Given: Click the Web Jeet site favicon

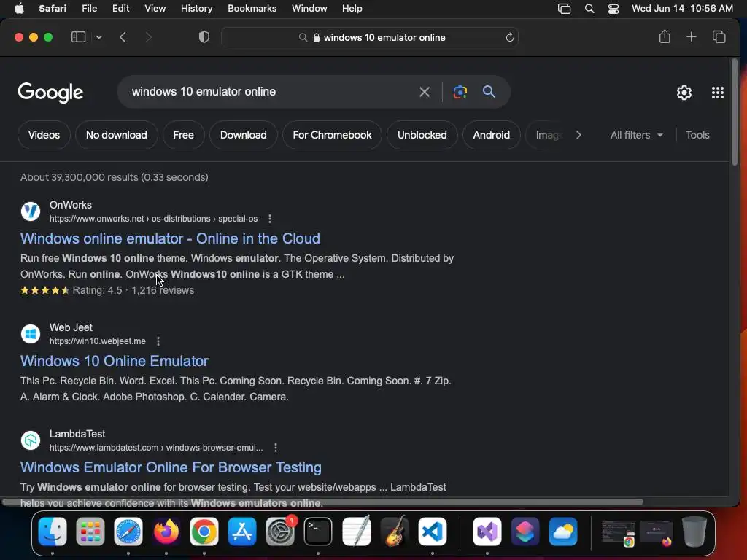Looking at the screenshot, I should click(31, 333).
